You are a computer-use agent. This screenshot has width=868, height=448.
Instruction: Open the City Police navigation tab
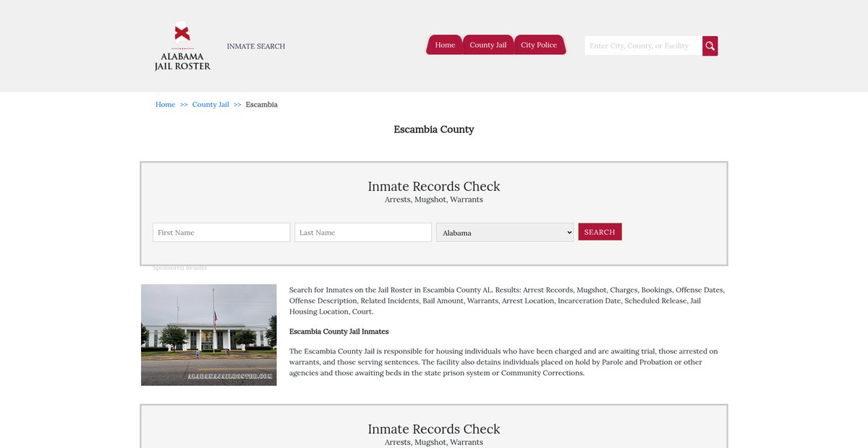pos(539,45)
